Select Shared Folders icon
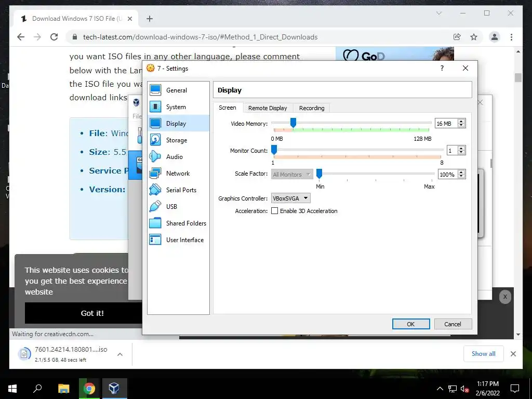The image size is (532, 399). (x=155, y=223)
